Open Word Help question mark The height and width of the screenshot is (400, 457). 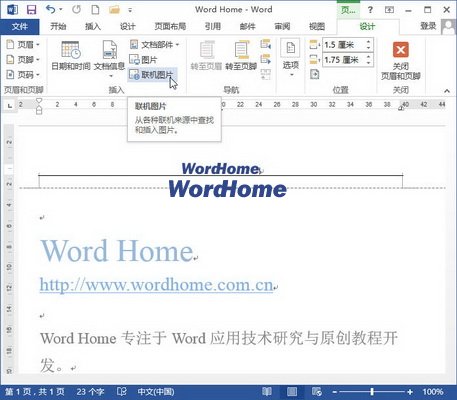point(370,10)
